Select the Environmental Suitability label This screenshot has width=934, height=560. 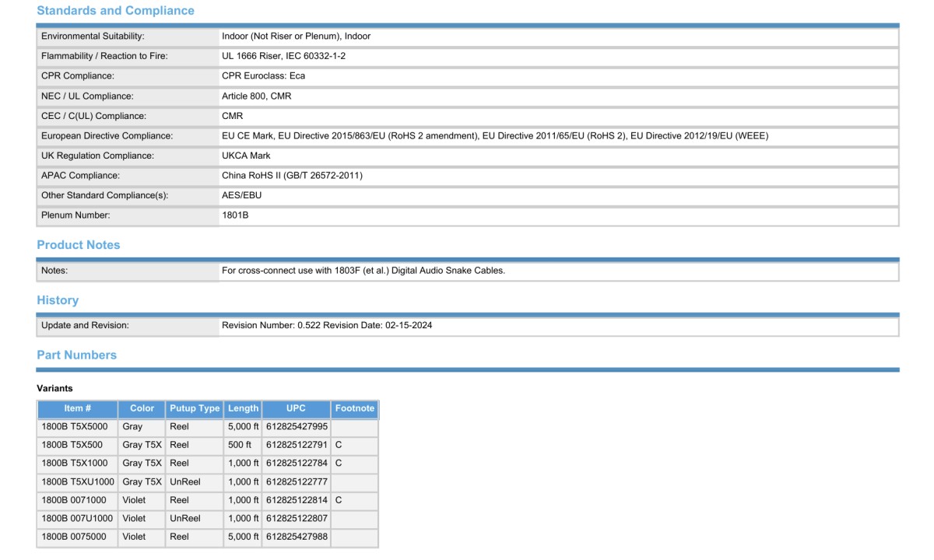pos(93,37)
